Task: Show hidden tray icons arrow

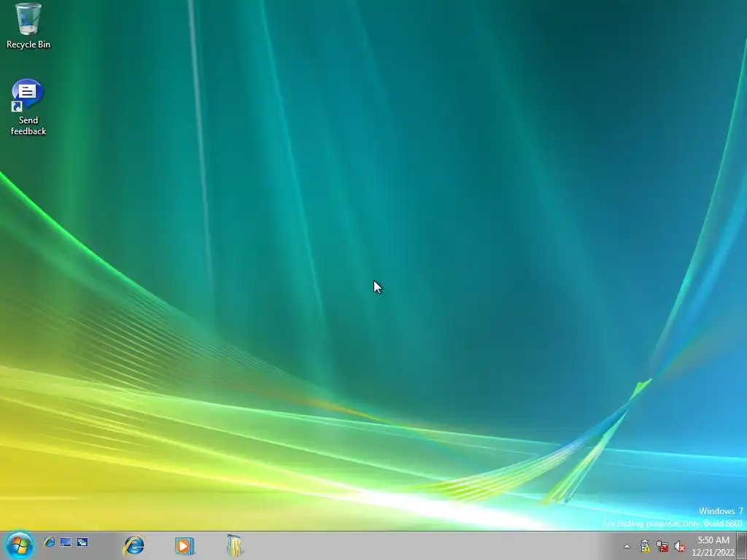Action: point(627,546)
